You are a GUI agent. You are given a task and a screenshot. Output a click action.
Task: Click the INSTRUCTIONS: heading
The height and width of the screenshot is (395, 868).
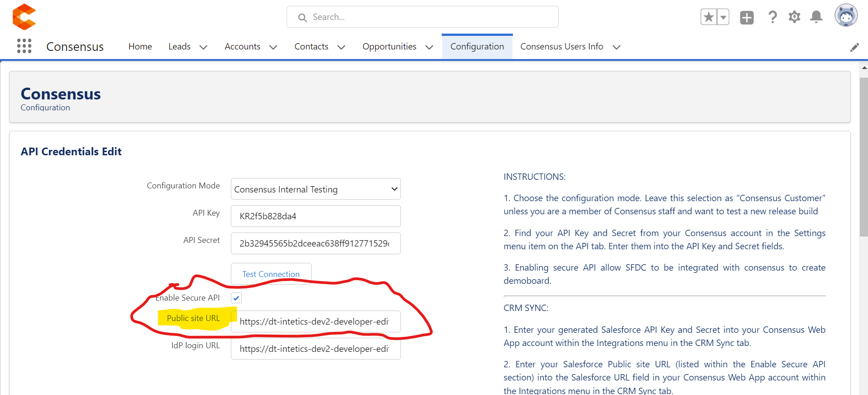[x=535, y=177]
